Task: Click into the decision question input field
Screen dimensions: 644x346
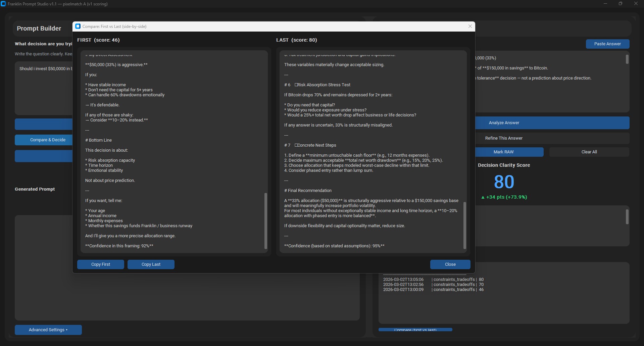Action: coord(44,87)
